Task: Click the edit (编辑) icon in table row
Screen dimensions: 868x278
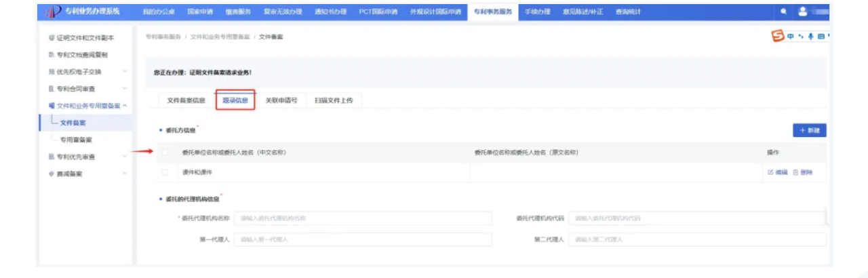Action: [x=770, y=172]
